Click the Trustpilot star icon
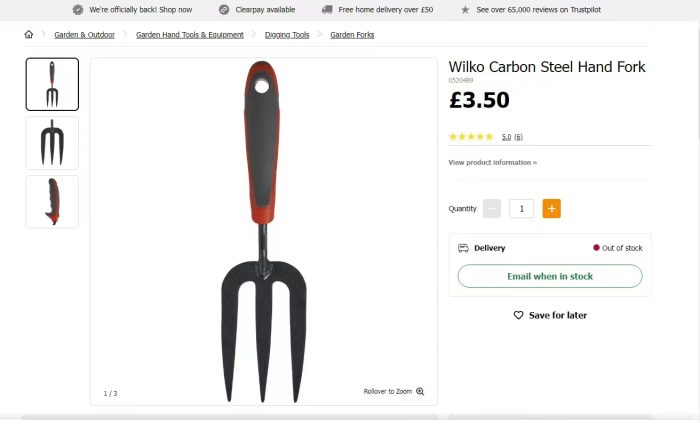Screen dimensions: 700x423 (465, 10)
